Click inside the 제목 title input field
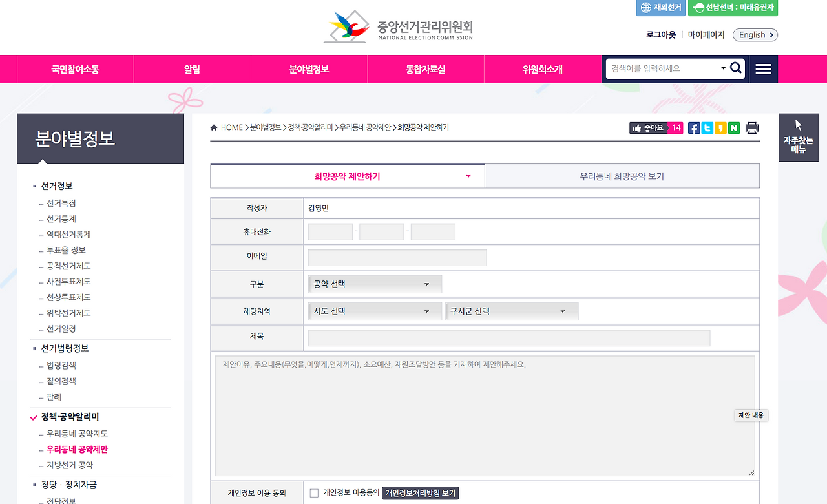This screenshot has width=827, height=504. coord(509,337)
